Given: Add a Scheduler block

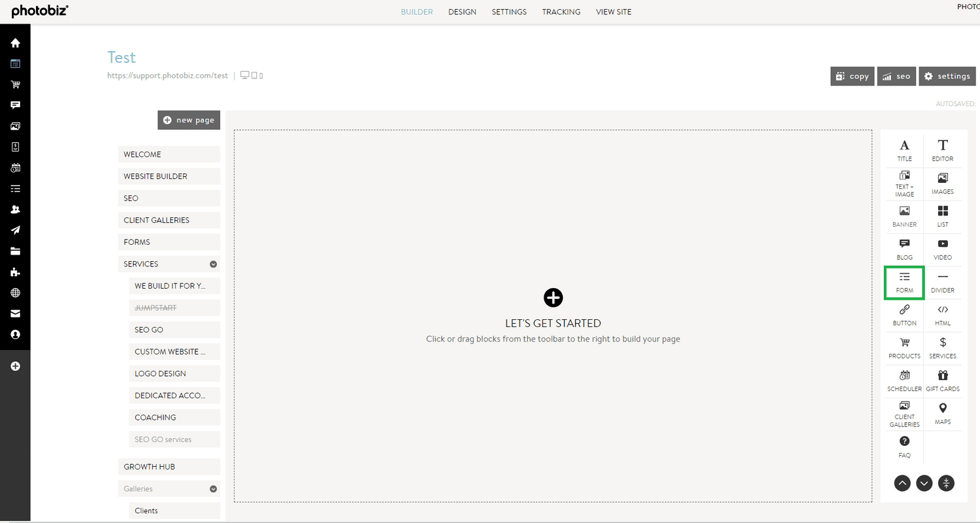Looking at the screenshot, I should pos(904,381).
